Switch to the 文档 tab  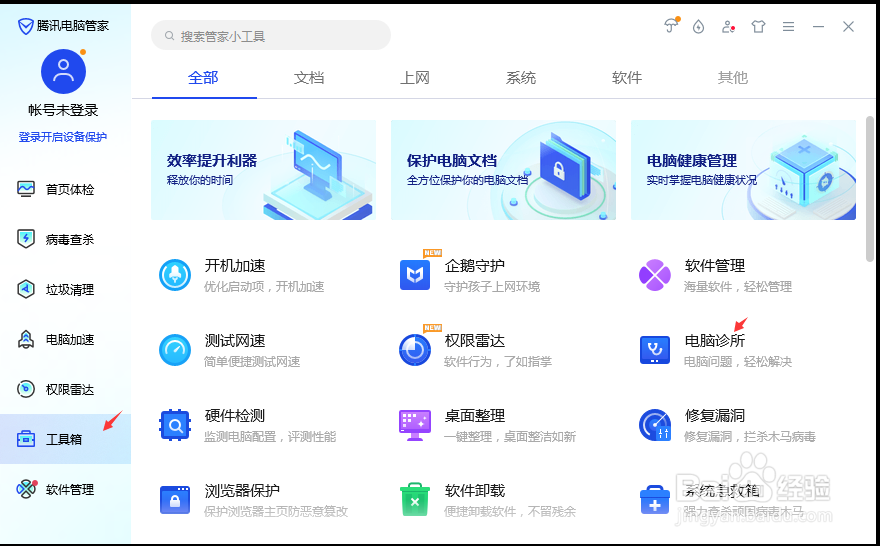[309, 77]
